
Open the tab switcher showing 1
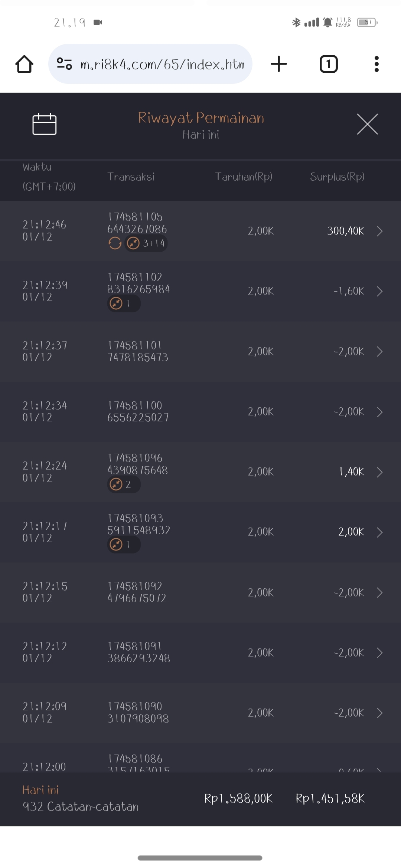coord(329,64)
